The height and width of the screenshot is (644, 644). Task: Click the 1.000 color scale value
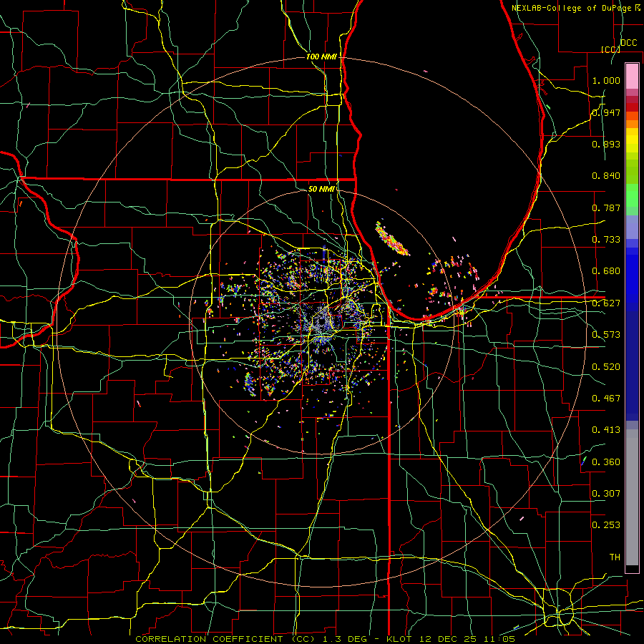coord(606,80)
